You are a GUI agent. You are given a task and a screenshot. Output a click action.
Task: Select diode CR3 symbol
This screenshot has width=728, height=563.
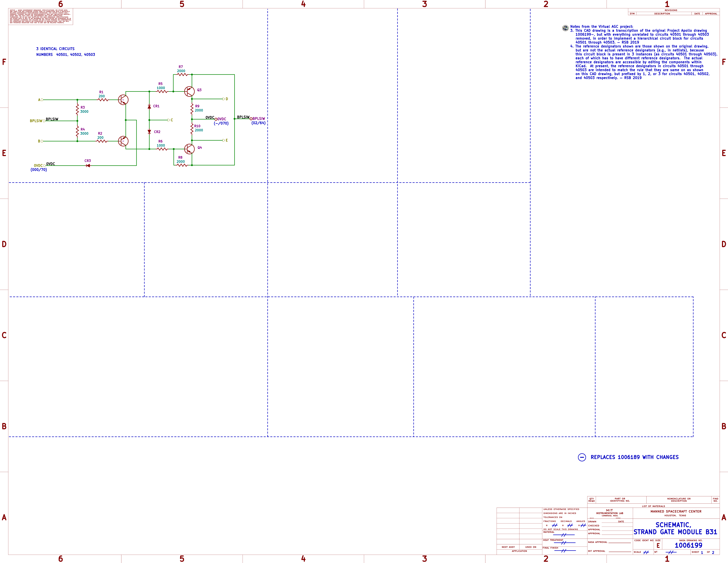(x=88, y=165)
